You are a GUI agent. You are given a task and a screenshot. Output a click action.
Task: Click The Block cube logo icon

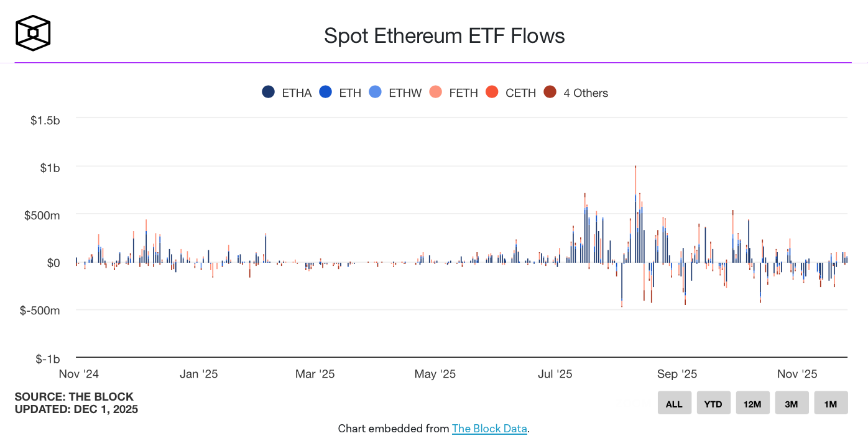tap(33, 33)
